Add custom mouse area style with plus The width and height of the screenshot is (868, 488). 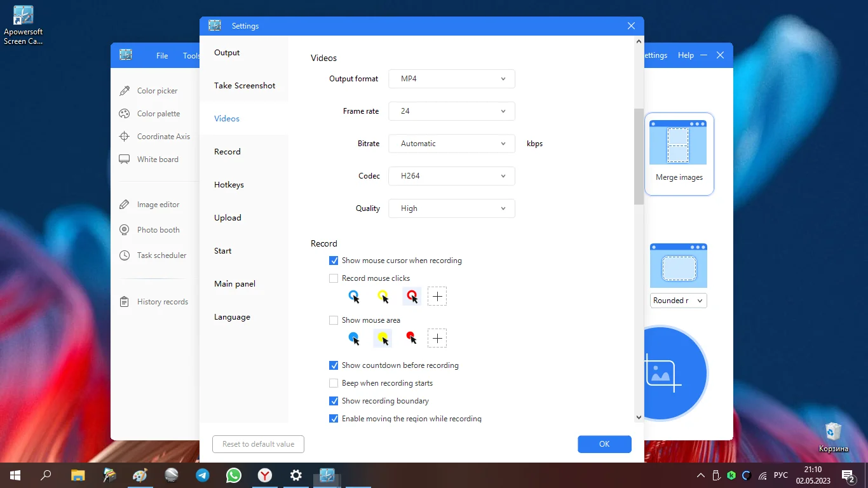tap(437, 338)
